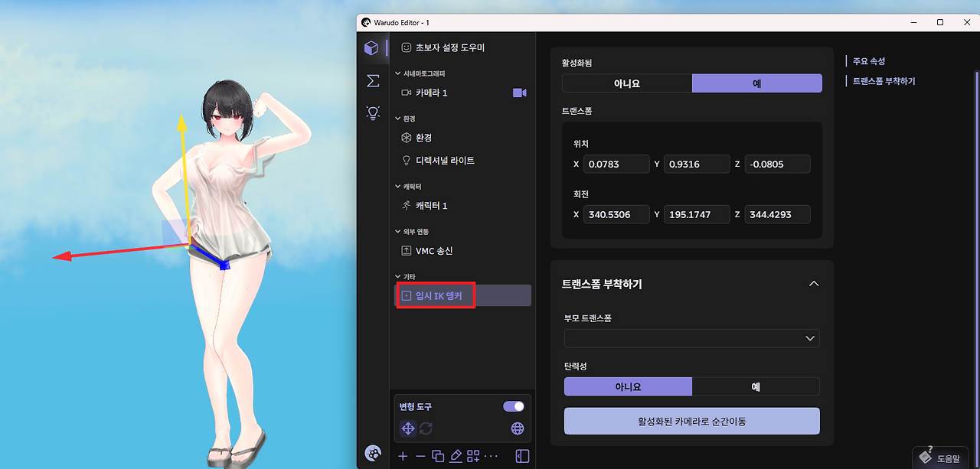Click the 회전 X input field
Image resolution: width=980 pixels, height=469 pixels.
pos(616,215)
